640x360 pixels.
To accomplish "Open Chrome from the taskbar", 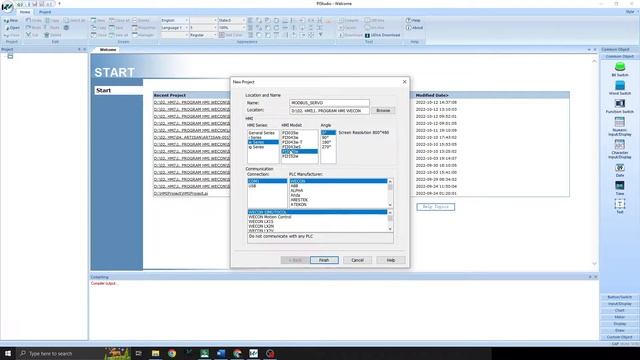I will [172, 353].
